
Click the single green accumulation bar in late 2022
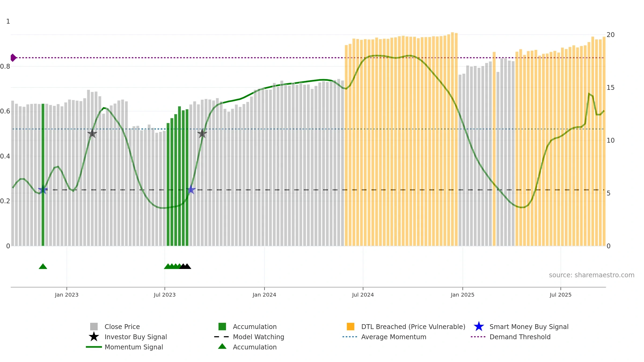tap(43, 174)
